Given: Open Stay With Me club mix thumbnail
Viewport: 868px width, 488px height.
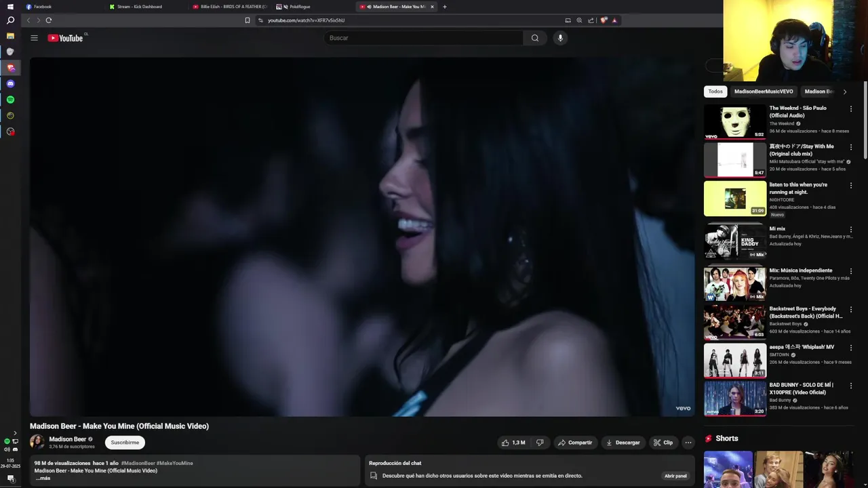Looking at the screenshot, I should (735, 159).
